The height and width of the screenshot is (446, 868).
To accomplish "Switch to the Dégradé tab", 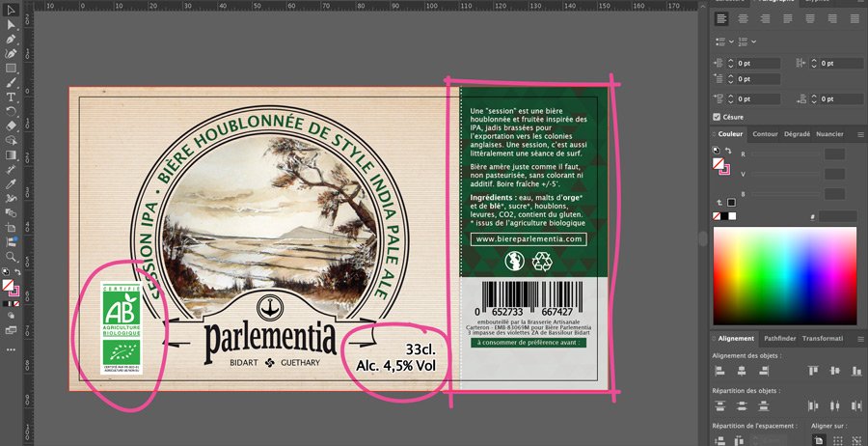I will 797,134.
